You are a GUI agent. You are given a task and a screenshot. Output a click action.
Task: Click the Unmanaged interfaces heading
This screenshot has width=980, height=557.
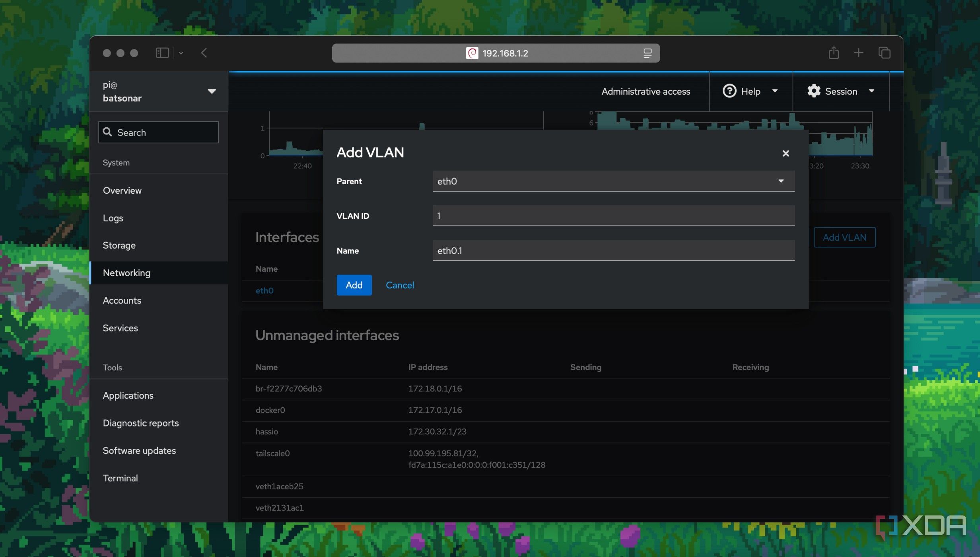click(327, 335)
